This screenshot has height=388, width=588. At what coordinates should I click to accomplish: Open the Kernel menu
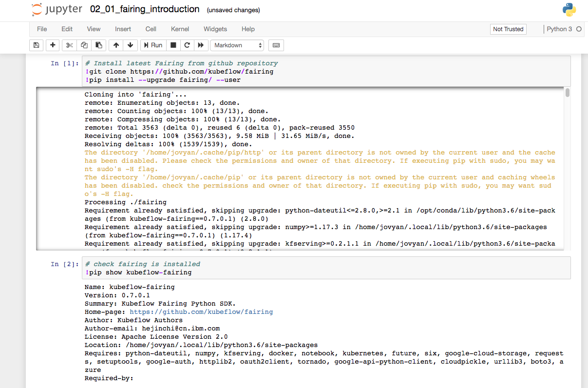point(180,29)
